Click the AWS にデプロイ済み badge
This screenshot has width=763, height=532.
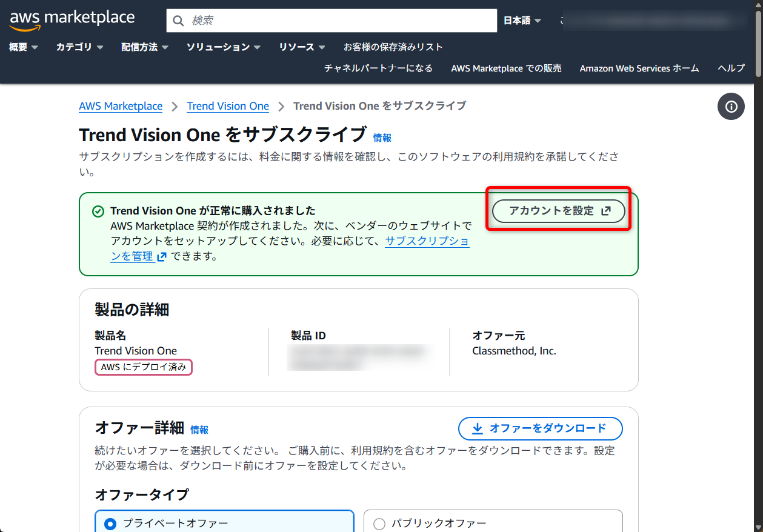(x=144, y=367)
